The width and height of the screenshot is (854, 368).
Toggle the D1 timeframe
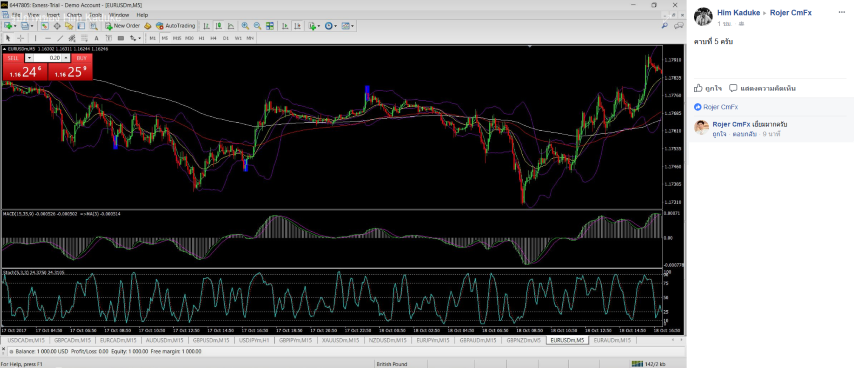coord(225,38)
